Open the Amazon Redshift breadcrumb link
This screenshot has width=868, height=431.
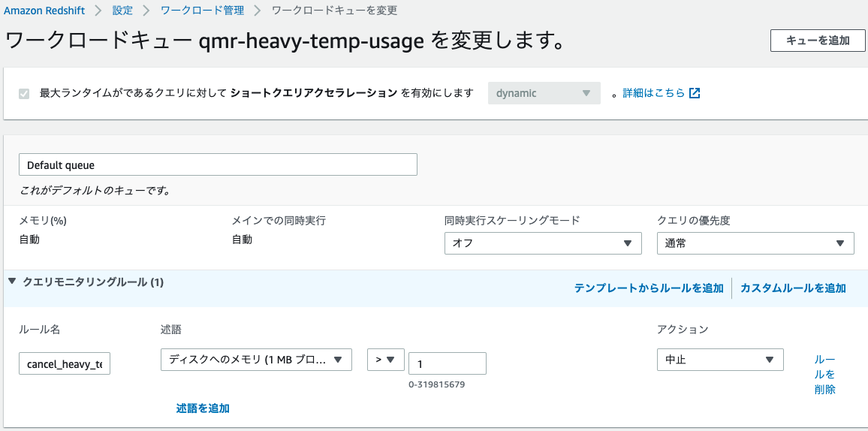45,10
